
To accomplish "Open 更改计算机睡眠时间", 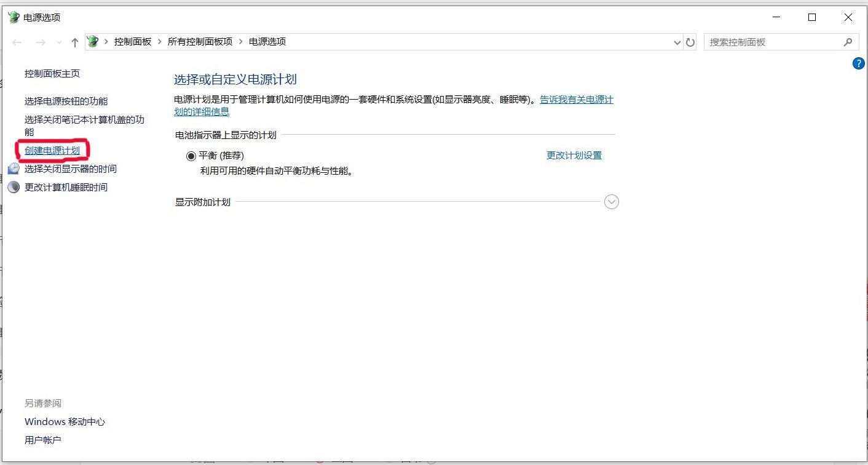I will point(66,187).
